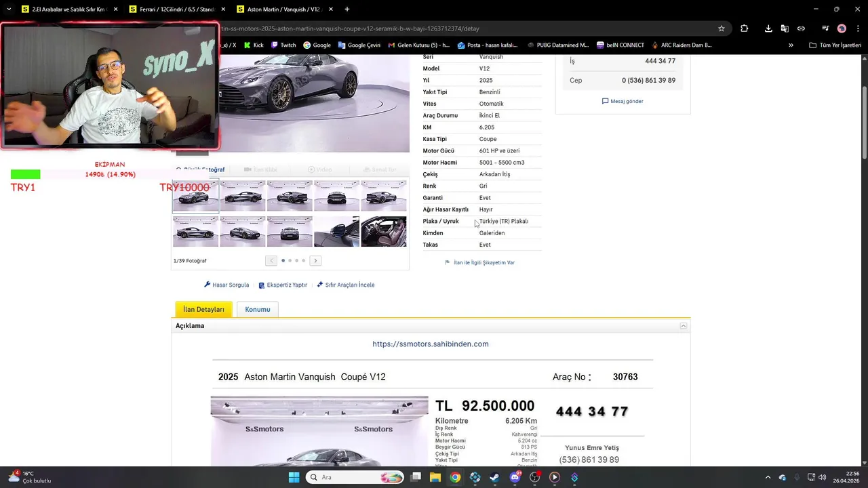Click the Cep phone number 0 (536) 861 39 89
Screen dimensions: 868x488
(x=648, y=80)
